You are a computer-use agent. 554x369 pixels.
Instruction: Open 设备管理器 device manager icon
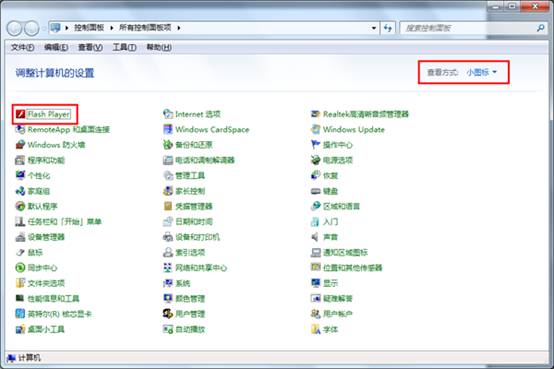coord(20,237)
